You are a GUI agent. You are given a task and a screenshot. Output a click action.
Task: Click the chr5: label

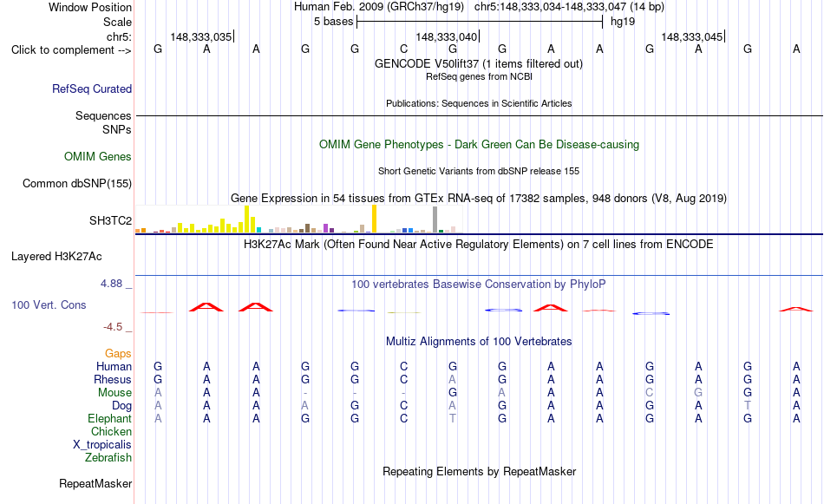coord(119,36)
